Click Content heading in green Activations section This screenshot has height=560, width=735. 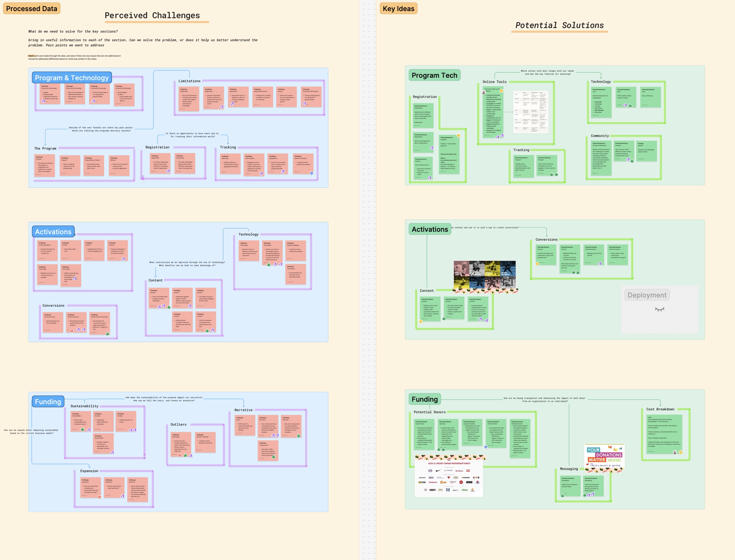pyautogui.click(x=427, y=291)
